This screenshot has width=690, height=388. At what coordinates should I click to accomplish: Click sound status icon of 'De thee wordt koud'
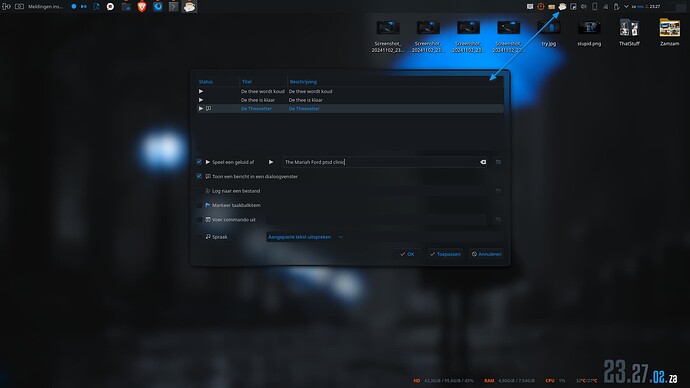[x=201, y=92]
